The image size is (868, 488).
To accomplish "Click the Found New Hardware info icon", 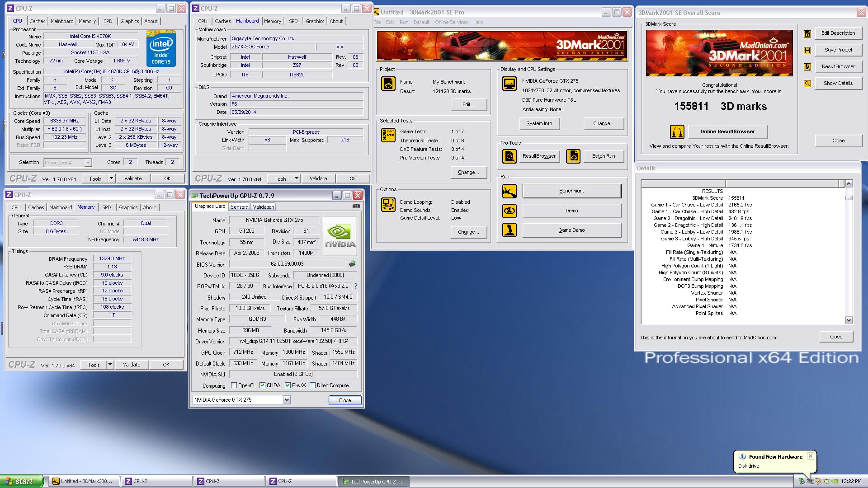I will click(742, 457).
